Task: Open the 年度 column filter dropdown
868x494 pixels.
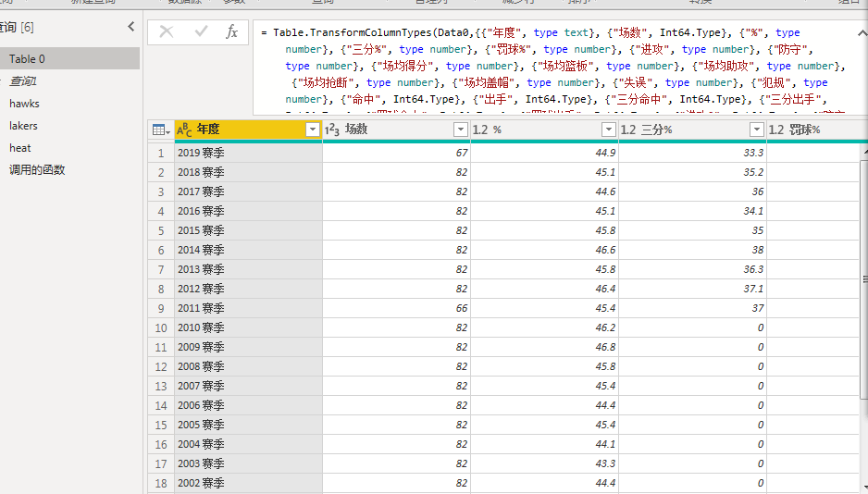Action: [312, 130]
